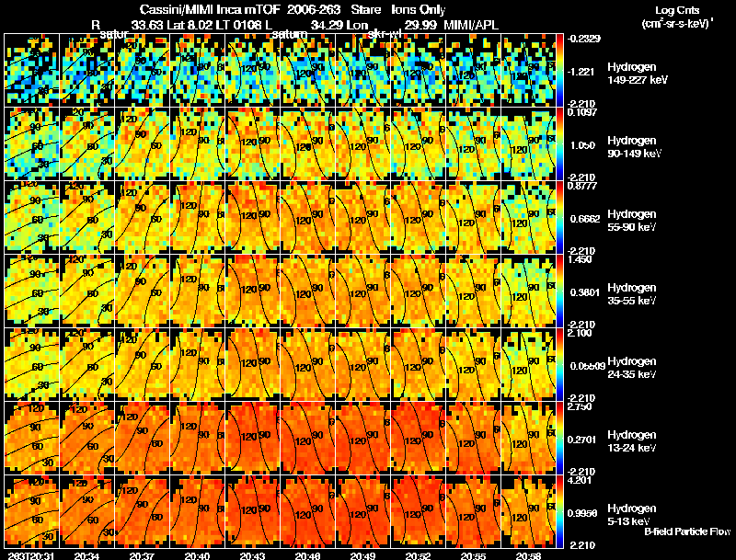This screenshot has height=560, width=736.
Task: Open the 13-24 keV panel at 20:46
Action: 307,439
